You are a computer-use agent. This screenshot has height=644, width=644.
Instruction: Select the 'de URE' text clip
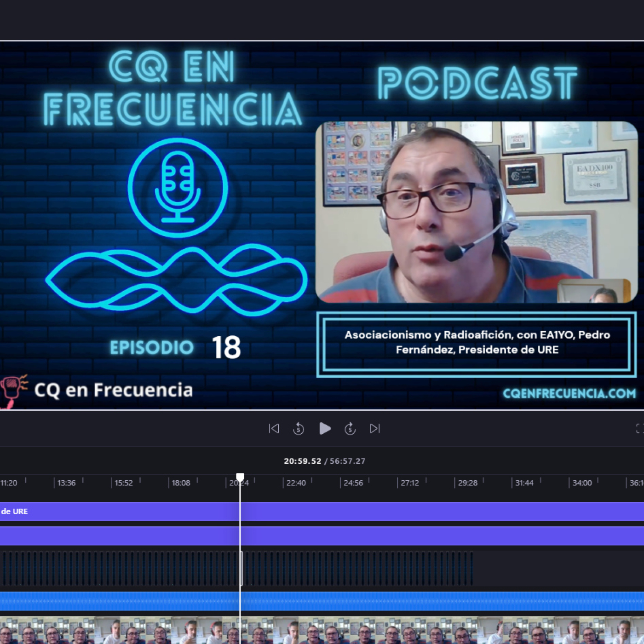pyautogui.click(x=322, y=512)
